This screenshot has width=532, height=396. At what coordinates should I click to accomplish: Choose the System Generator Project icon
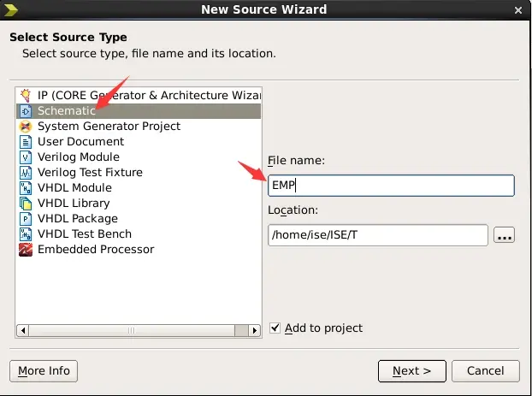26,127
